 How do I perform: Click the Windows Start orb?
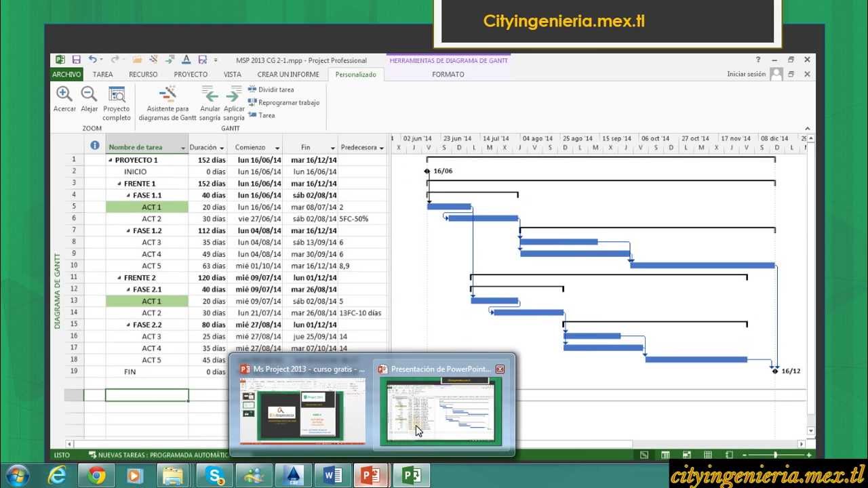pos(16,476)
